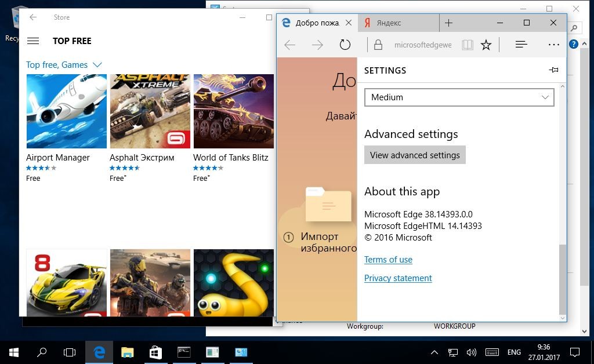Click the volume tray icon
The image size is (594, 364).
471,352
